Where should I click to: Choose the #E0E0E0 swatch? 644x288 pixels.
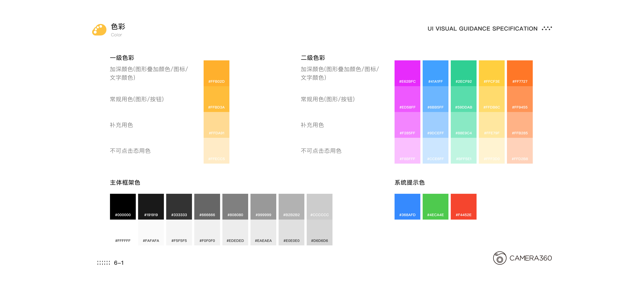pos(291,232)
